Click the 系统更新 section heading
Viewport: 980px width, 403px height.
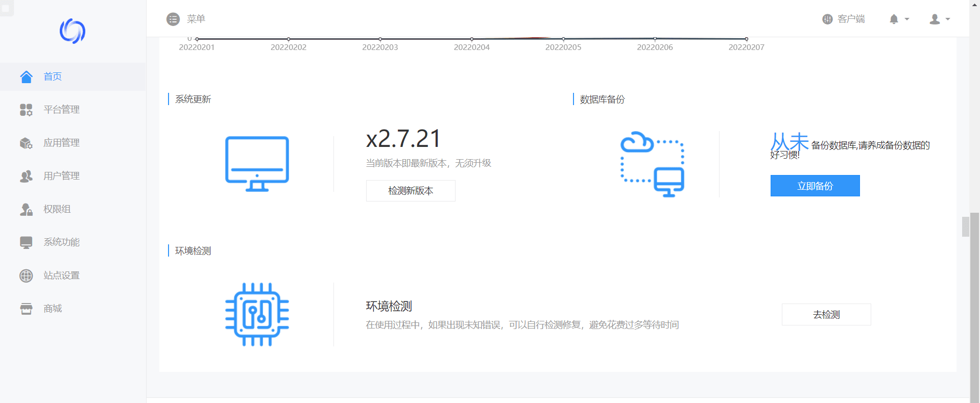(x=193, y=99)
